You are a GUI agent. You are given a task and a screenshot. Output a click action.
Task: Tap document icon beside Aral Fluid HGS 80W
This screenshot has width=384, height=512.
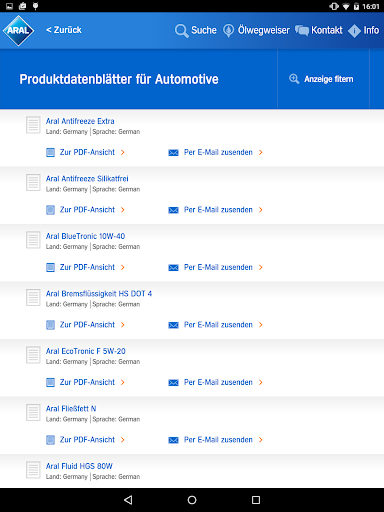(33, 470)
